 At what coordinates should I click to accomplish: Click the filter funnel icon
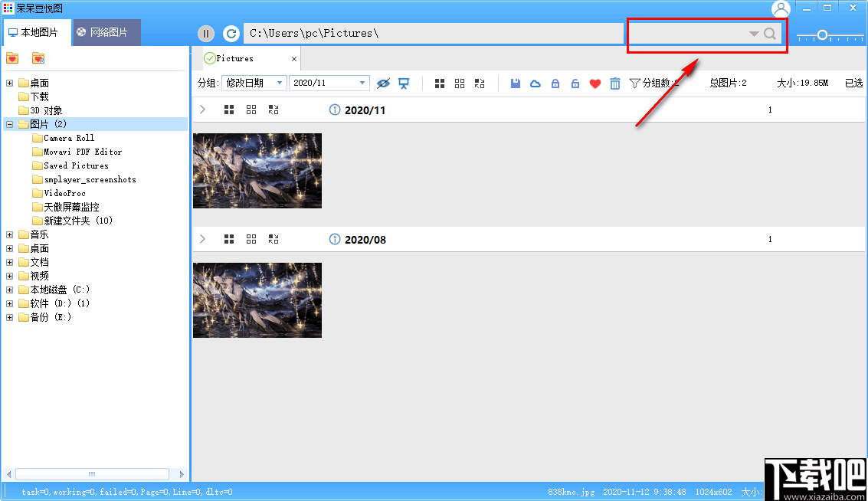(634, 83)
